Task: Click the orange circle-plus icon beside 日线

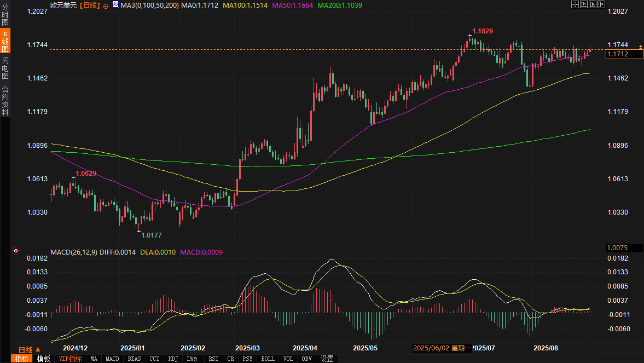Action: pos(106,6)
